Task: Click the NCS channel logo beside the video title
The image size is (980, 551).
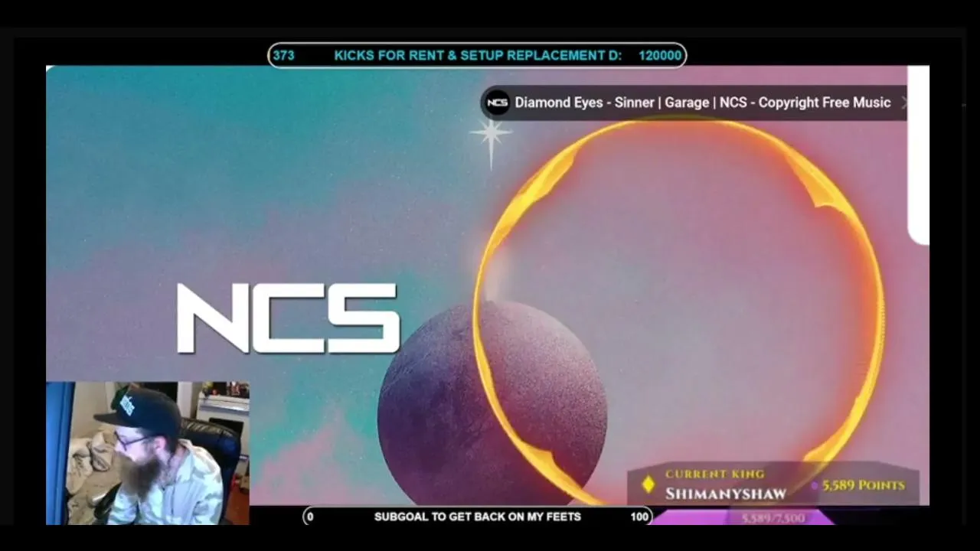Action: pos(498,103)
